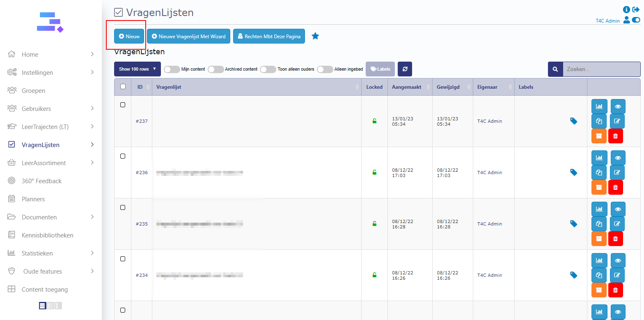Check the checkbox for row #237

[123, 105]
